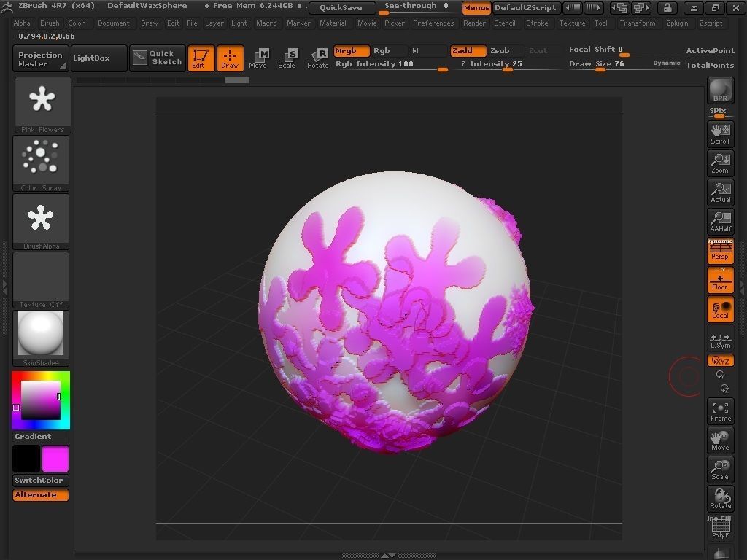The width and height of the screenshot is (747, 560).
Task: Toggle the Alternate button
Action: 41,495
